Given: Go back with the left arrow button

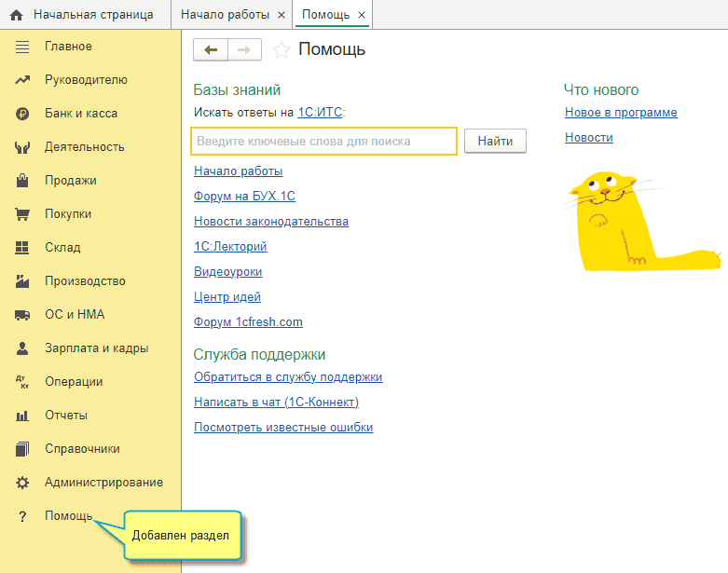Looking at the screenshot, I should coord(211,49).
